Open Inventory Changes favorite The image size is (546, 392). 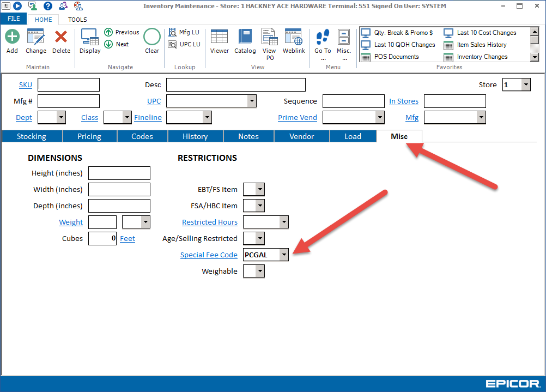pyautogui.click(x=476, y=57)
